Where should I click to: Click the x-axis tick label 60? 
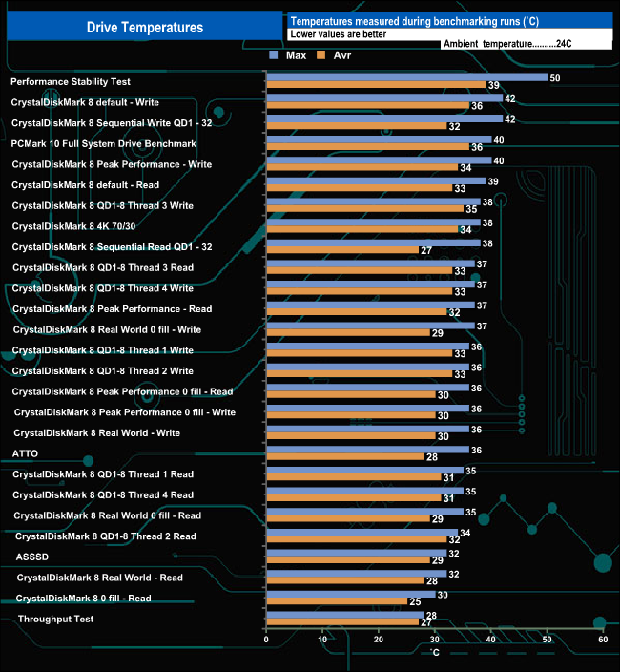coord(603,640)
